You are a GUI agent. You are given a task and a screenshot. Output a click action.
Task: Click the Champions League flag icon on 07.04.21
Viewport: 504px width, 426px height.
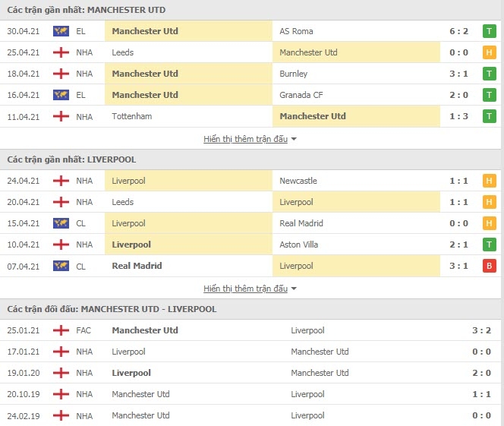point(61,266)
